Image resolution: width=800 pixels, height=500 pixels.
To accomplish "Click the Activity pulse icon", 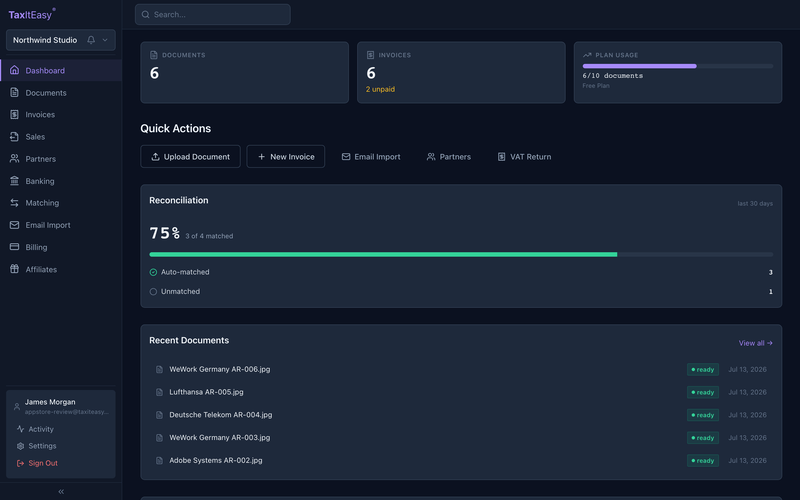I will 20,429.
